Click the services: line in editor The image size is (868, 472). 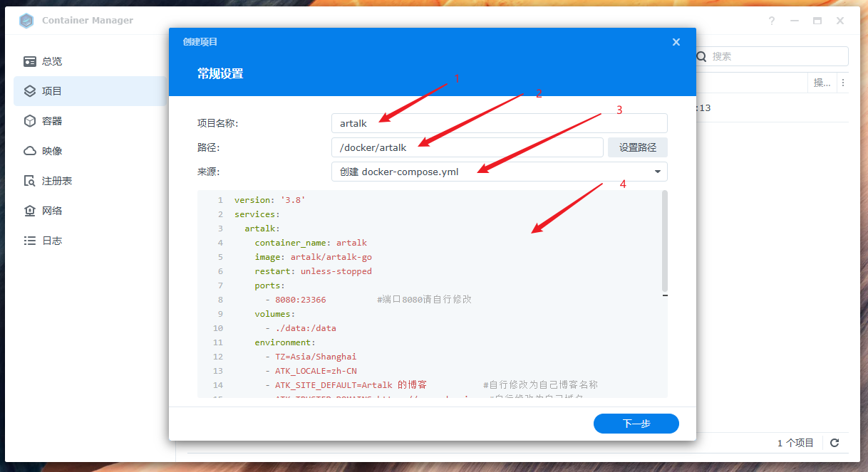coord(257,214)
